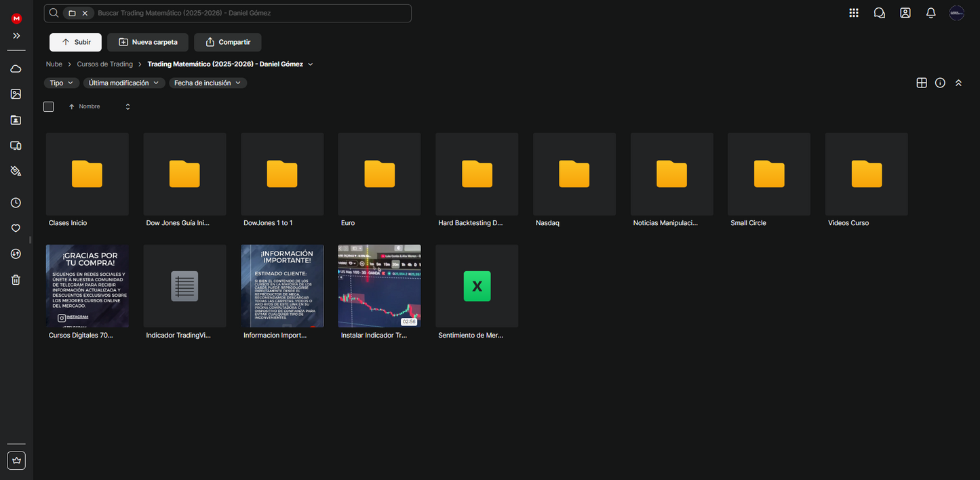Open Favourites heart icon in sidebar

pyautogui.click(x=16, y=228)
